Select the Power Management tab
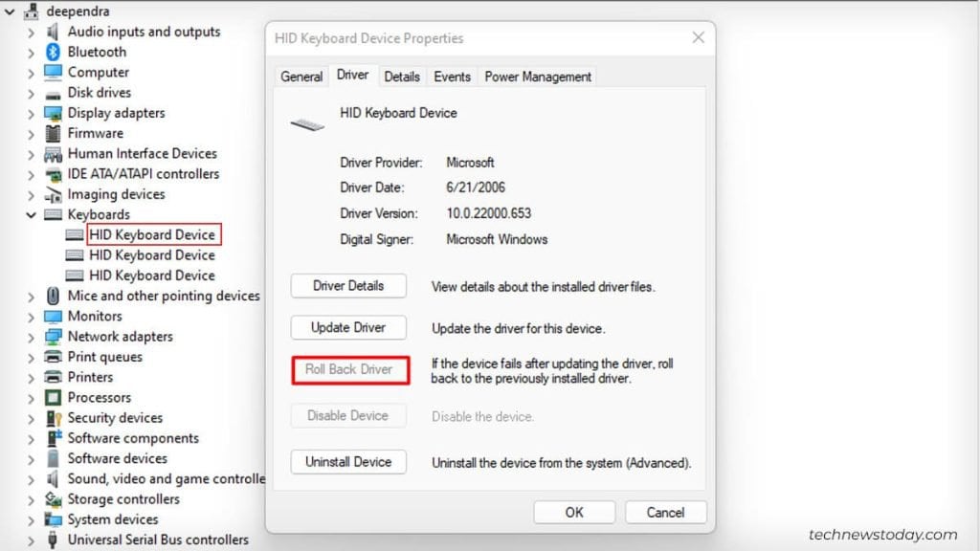 pos(537,76)
